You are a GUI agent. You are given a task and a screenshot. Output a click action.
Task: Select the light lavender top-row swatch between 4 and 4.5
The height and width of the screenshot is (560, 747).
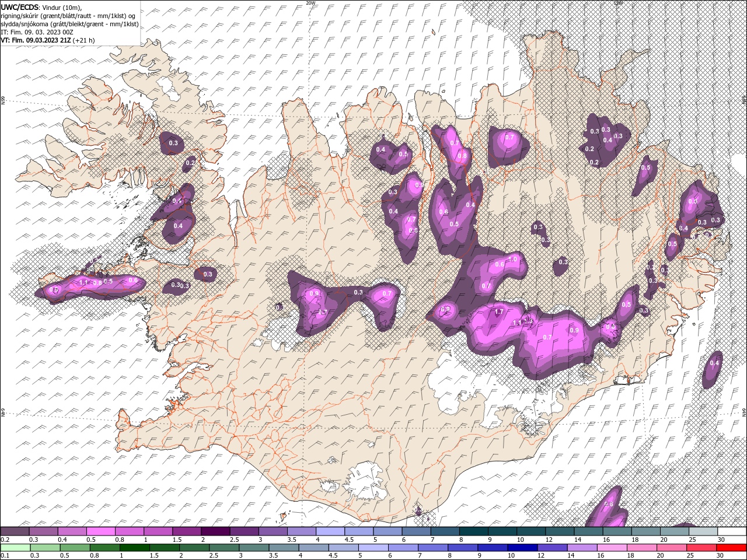pos(329,531)
